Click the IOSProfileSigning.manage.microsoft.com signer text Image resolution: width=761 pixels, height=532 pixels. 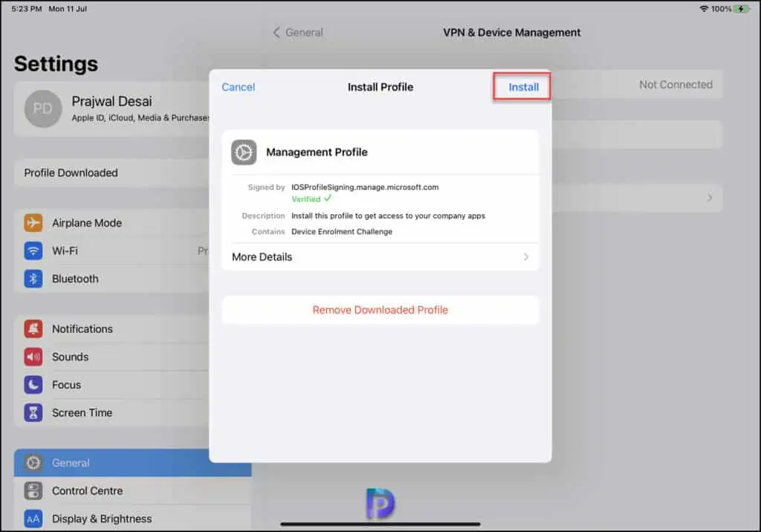[x=365, y=187]
